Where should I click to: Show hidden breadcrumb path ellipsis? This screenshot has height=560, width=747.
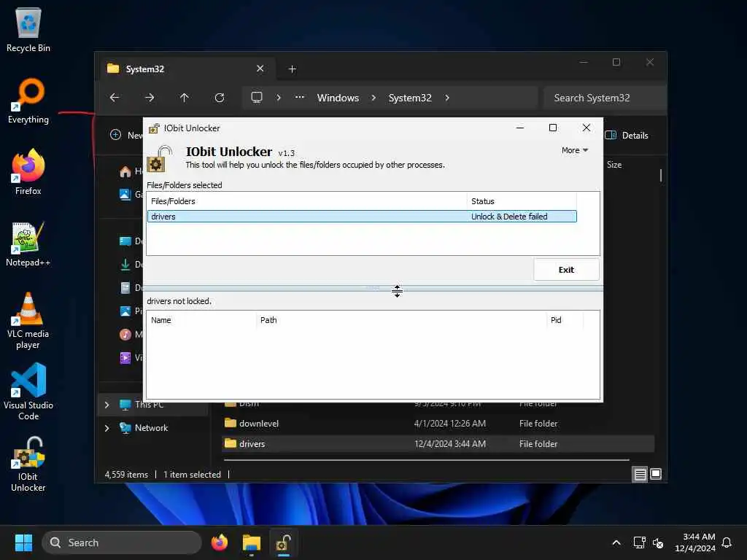pos(299,98)
